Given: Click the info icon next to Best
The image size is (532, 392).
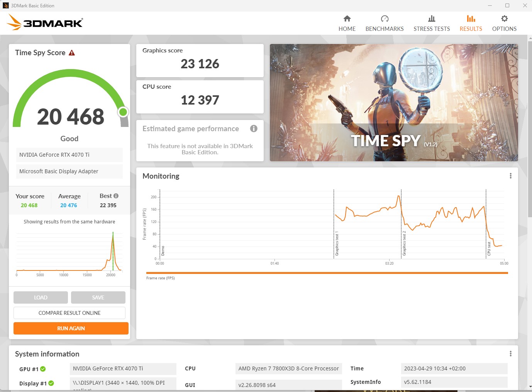Looking at the screenshot, I should (x=116, y=196).
